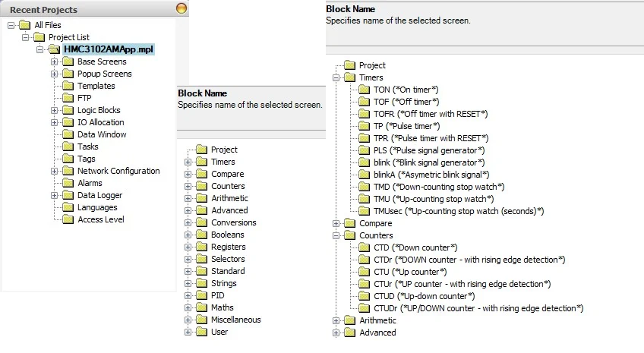This screenshot has height=353, width=644.
Task: Expand the Miscellaneous block category
Action: coord(188,320)
